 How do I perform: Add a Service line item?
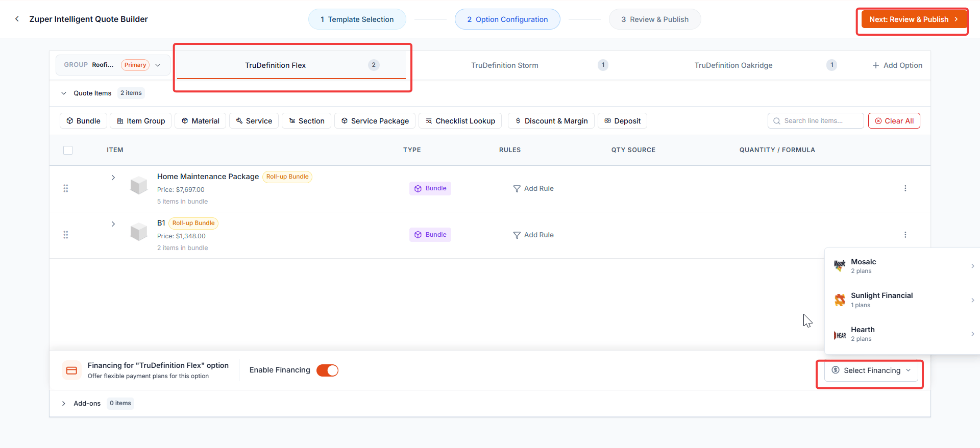pyautogui.click(x=254, y=121)
